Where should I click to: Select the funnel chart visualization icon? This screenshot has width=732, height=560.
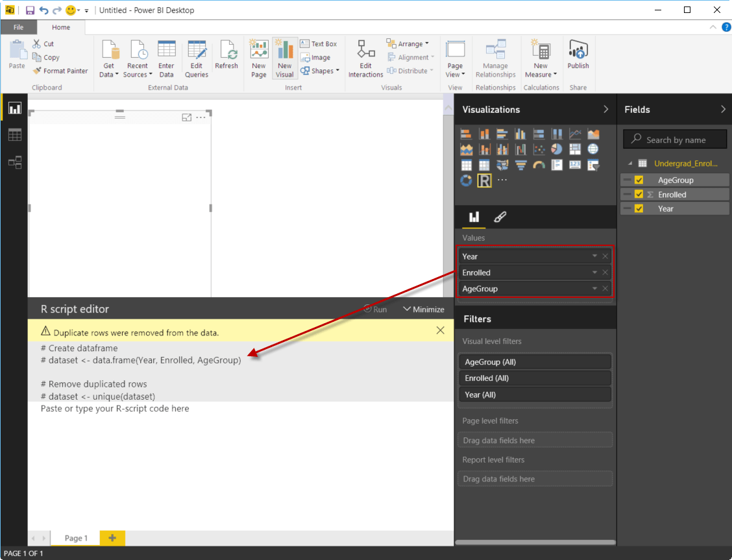point(521,165)
